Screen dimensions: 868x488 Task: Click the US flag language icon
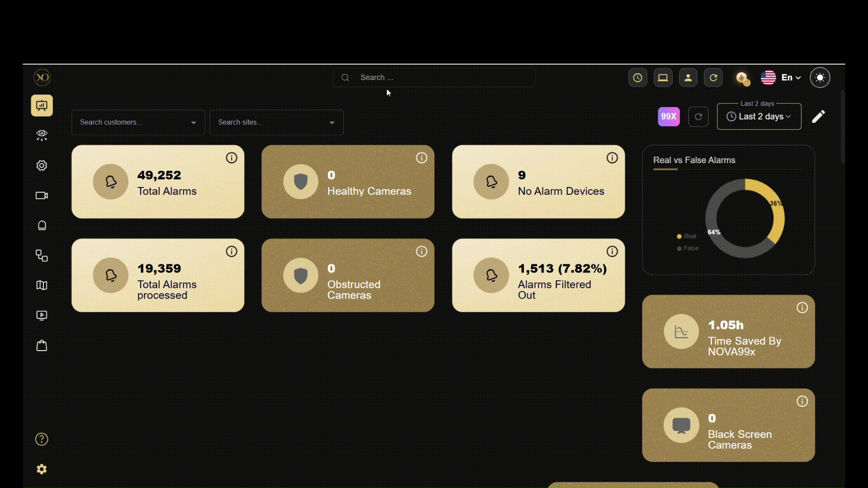[769, 78]
